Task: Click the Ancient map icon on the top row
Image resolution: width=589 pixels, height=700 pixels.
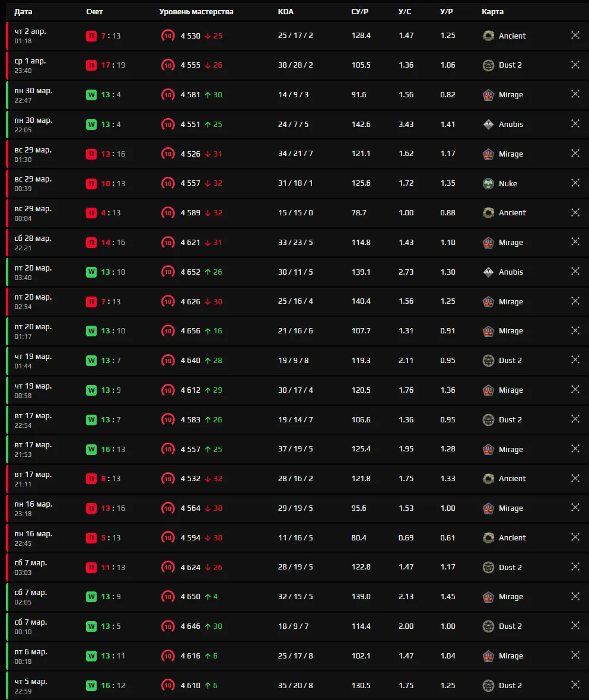Action: (x=488, y=36)
